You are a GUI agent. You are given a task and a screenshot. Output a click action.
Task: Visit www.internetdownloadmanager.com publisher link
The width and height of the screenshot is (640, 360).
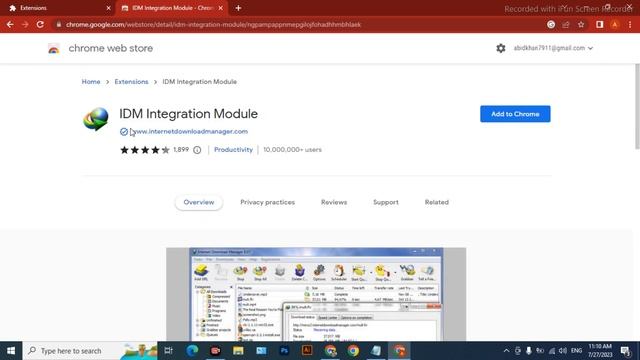[189, 131]
